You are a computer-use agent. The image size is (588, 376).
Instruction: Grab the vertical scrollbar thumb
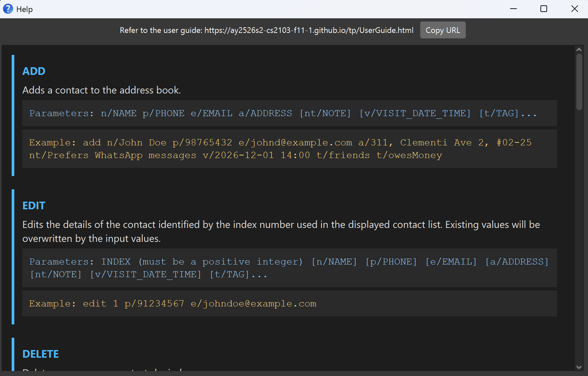click(x=579, y=82)
